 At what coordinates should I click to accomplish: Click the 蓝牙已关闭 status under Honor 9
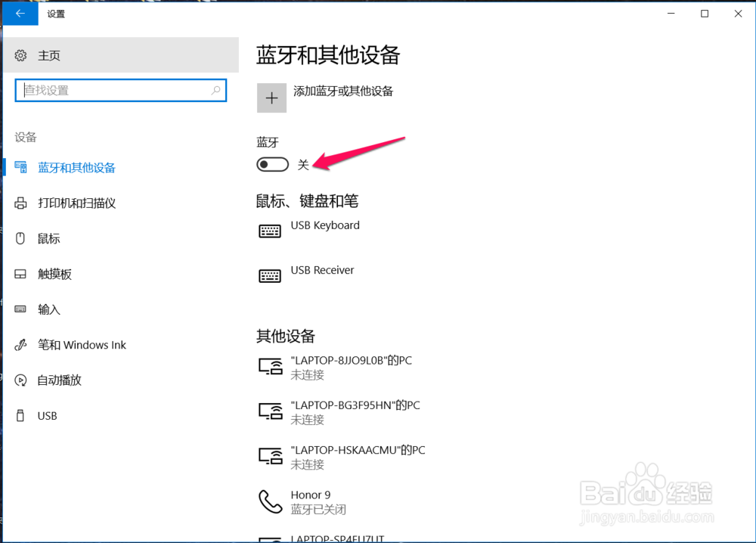pos(318,509)
